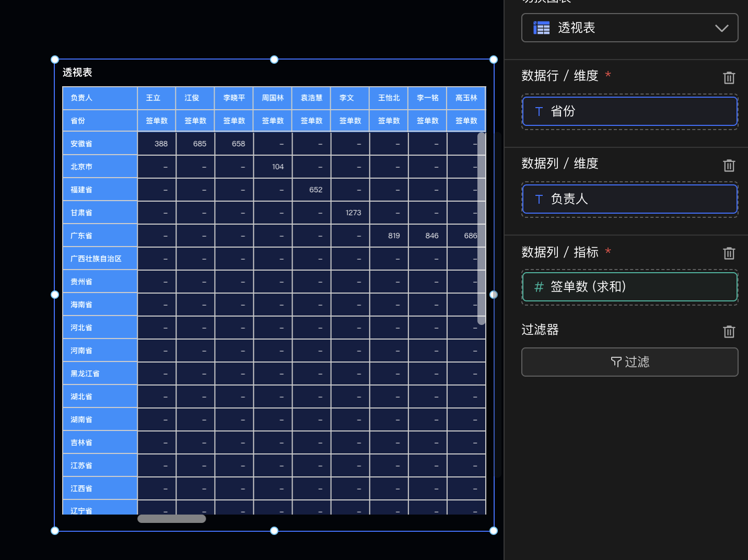Select the 安徽省 row header
This screenshot has width=748, height=560.
(x=100, y=144)
